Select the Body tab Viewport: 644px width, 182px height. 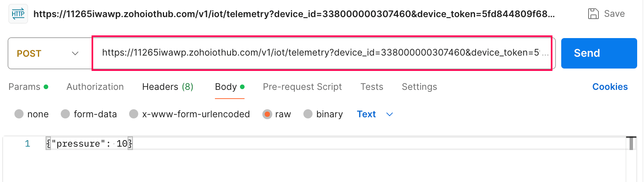(x=226, y=87)
